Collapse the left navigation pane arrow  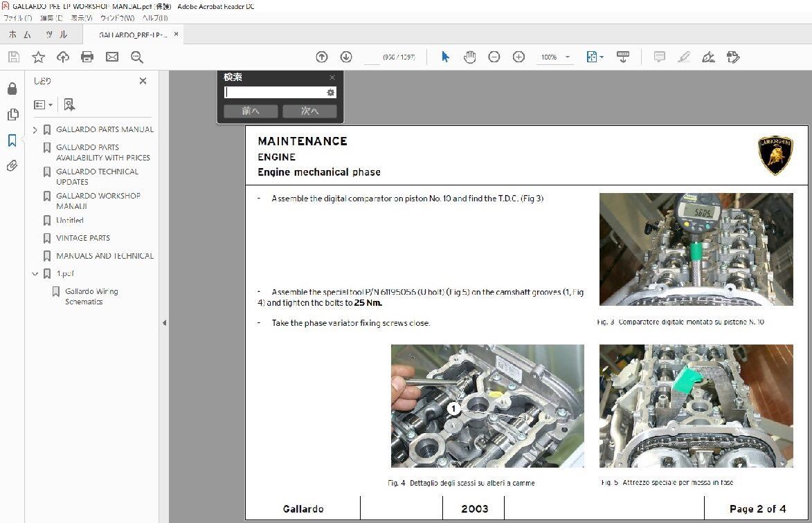coord(164,323)
